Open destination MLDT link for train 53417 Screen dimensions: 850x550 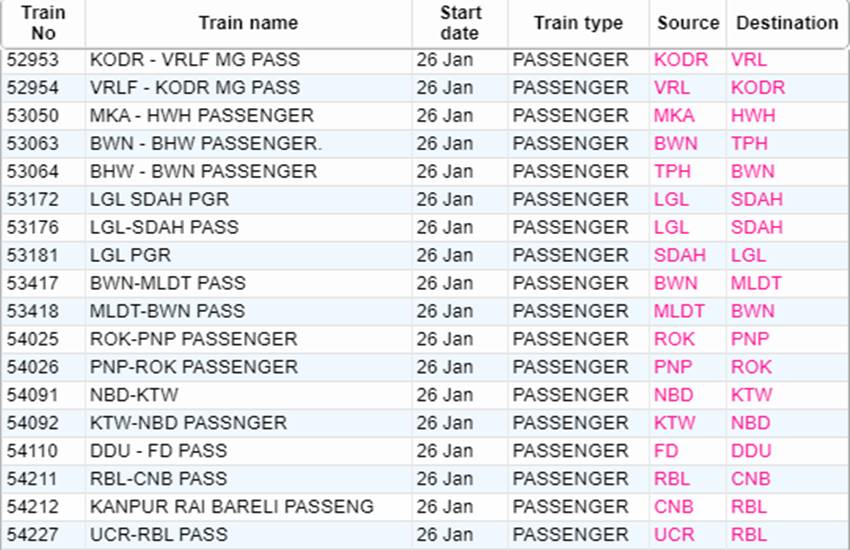coord(756,283)
